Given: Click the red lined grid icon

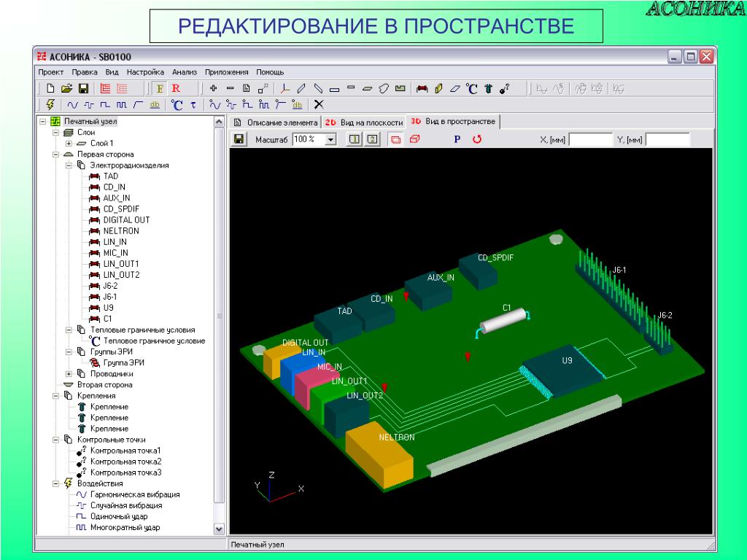Looking at the screenshot, I should point(105,88).
